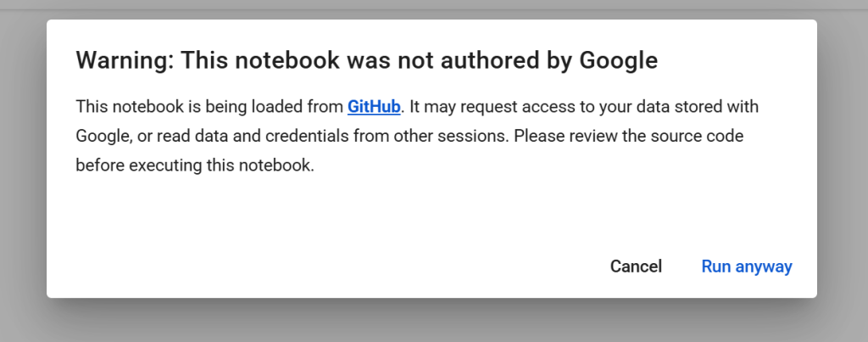The width and height of the screenshot is (868, 342).
Task: Click the grey overlay left of the dialog
Action: 23,170
